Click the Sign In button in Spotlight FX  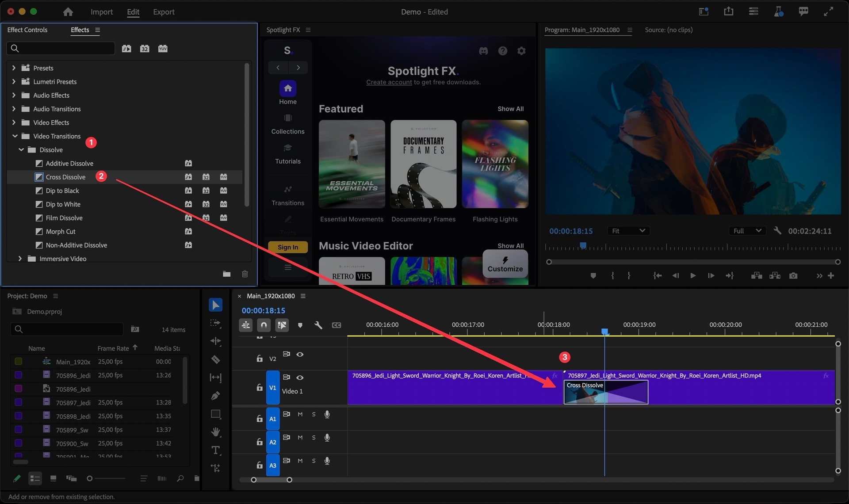tap(288, 247)
